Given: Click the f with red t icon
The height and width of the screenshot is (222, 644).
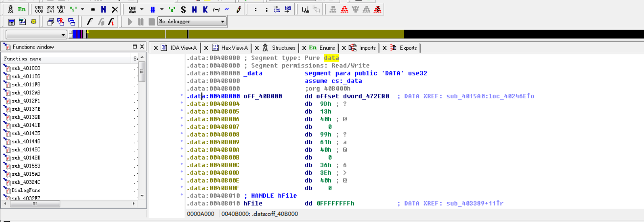Looking at the screenshot, I should point(111,22).
